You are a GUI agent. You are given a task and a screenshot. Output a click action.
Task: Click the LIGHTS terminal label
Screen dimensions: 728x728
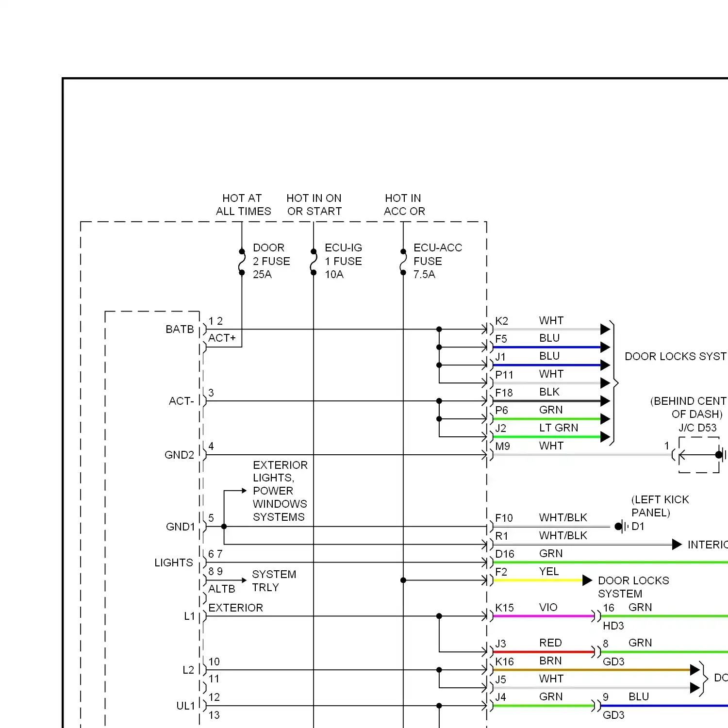173,563
